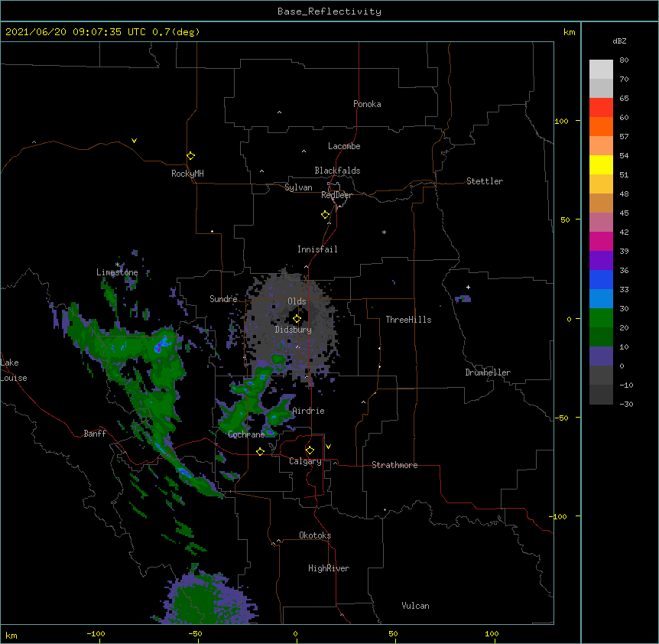Click the Vulcan town label
Viewport: 659px width, 644px height.
tap(415, 606)
